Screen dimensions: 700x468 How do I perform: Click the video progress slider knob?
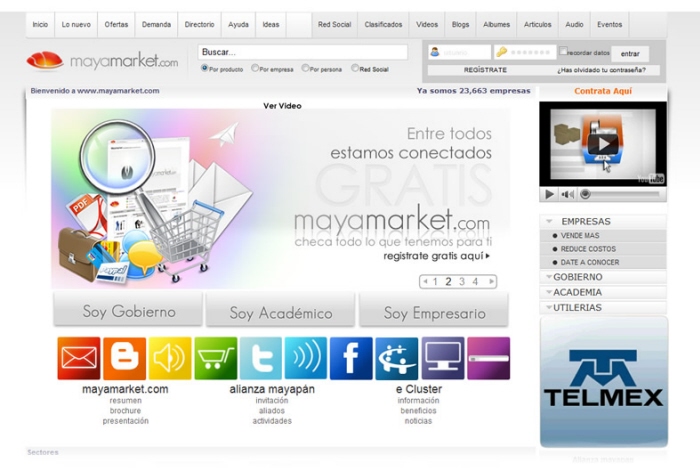click(585, 194)
